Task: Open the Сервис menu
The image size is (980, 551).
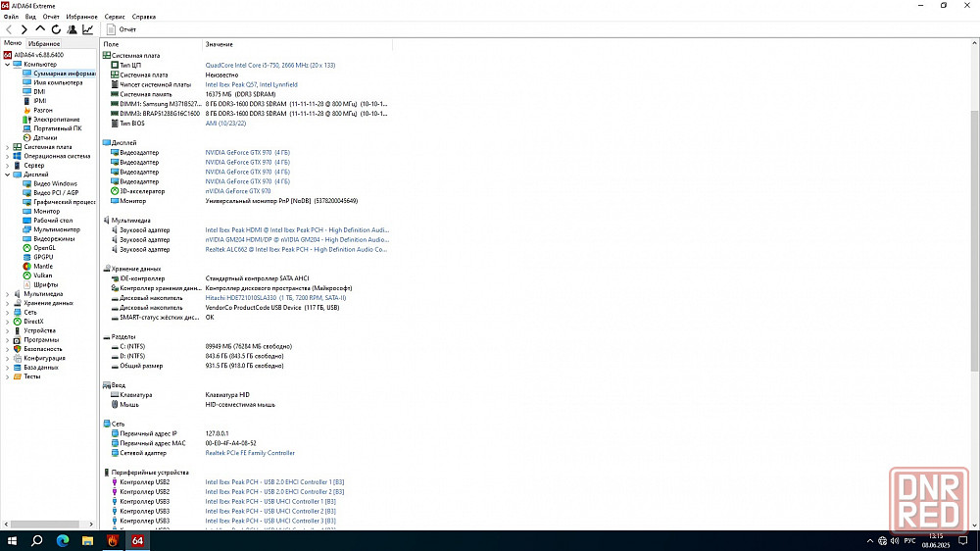Action: click(x=115, y=17)
